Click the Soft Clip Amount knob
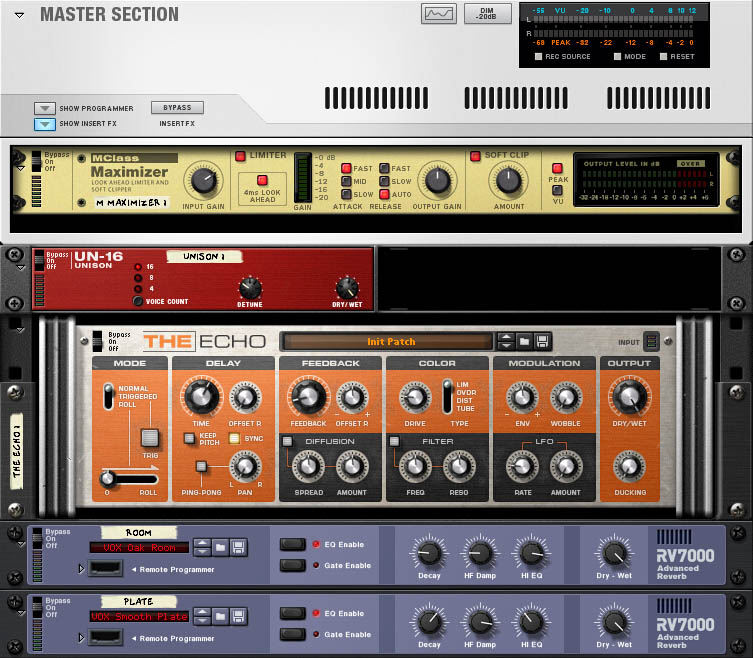Screen dimensions: 753x658 pos(509,181)
